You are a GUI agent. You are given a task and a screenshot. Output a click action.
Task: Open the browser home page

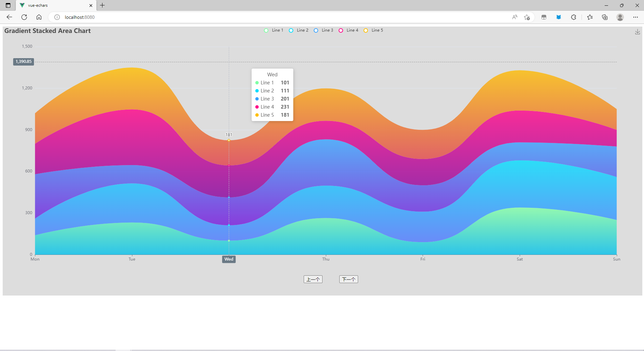39,17
